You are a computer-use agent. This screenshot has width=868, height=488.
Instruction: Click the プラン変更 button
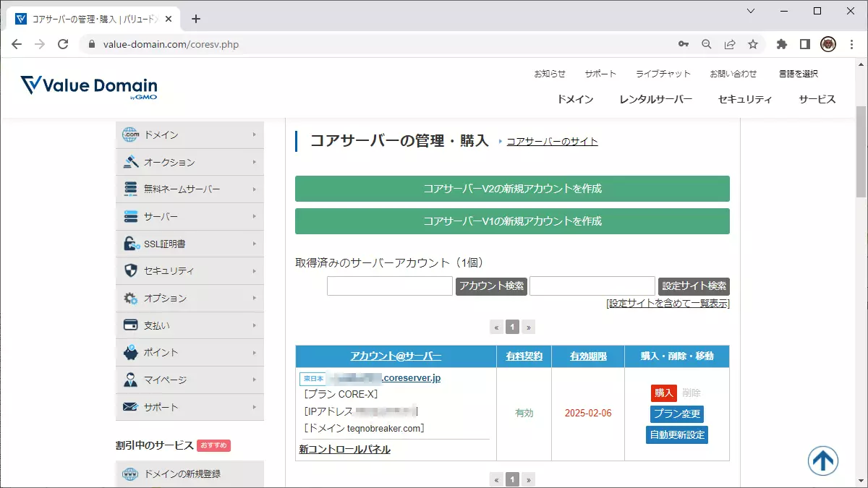coord(676,414)
